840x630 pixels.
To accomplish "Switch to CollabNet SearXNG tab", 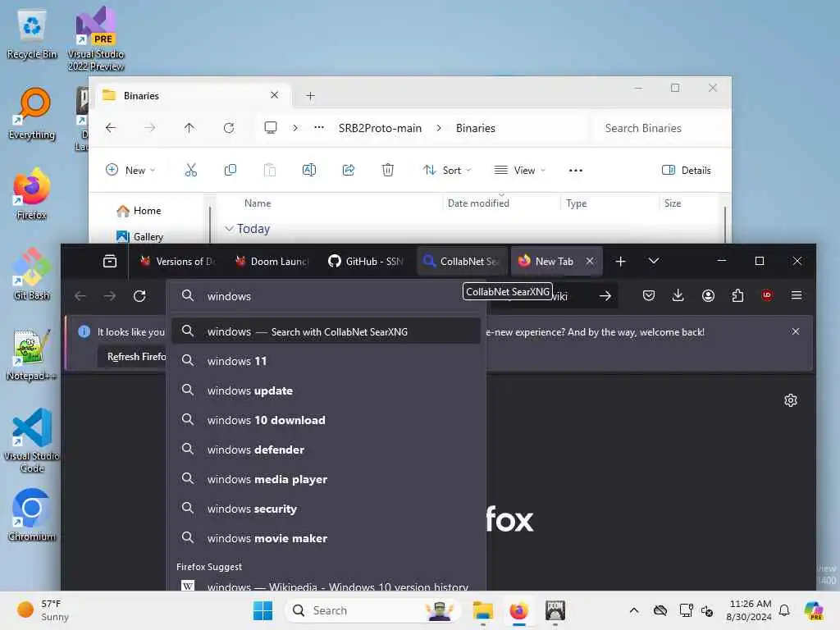I will point(462,262).
